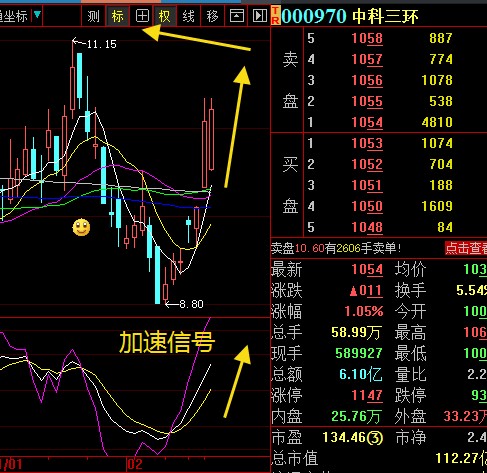Click sell level 4 price 1057
The height and width of the screenshot is (473, 487).
click(x=367, y=59)
